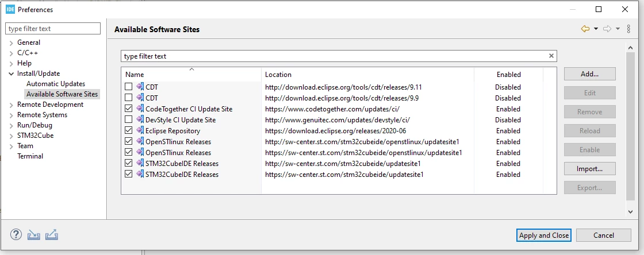
Task: Expand the Help tree node
Action: click(x=11, y=64)
